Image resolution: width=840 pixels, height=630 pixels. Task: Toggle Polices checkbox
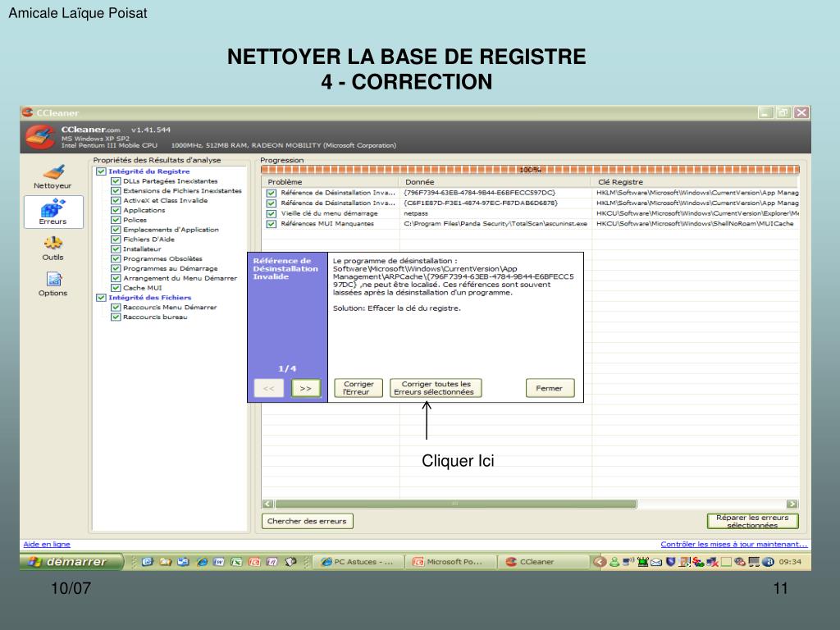coord(115,220)
